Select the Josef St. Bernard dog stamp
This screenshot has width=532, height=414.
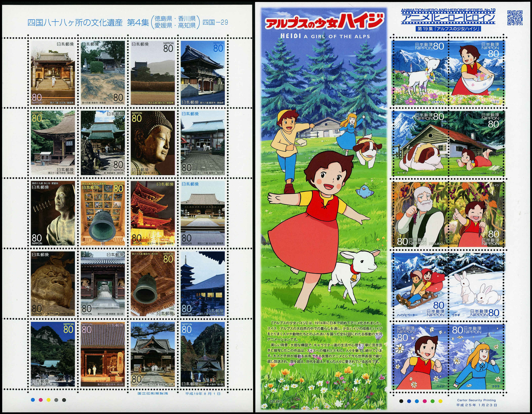(x=420, y=143)
